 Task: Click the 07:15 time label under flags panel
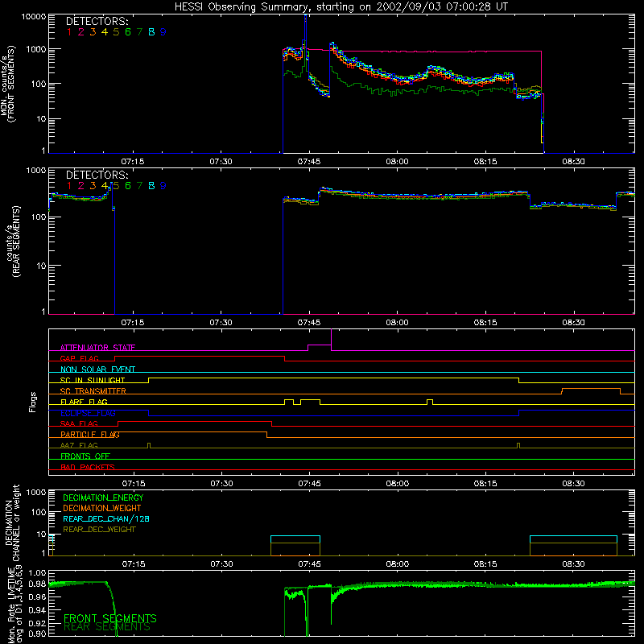click(134, 484)
